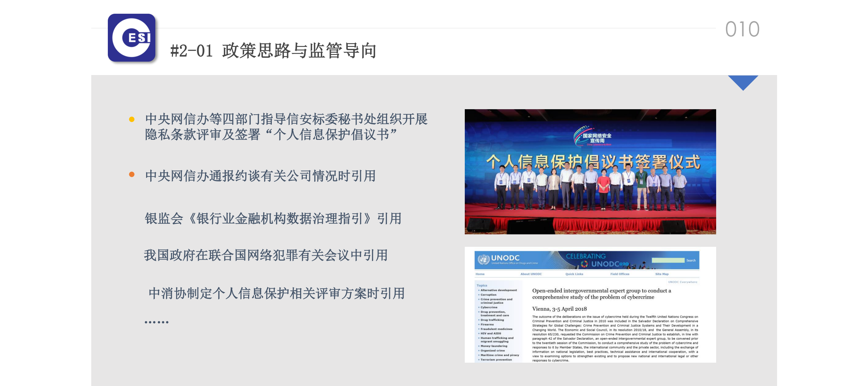This screenshot has height=386, width=868.
Task: Open the Quick Links dropdown
Action: [574, 274]
